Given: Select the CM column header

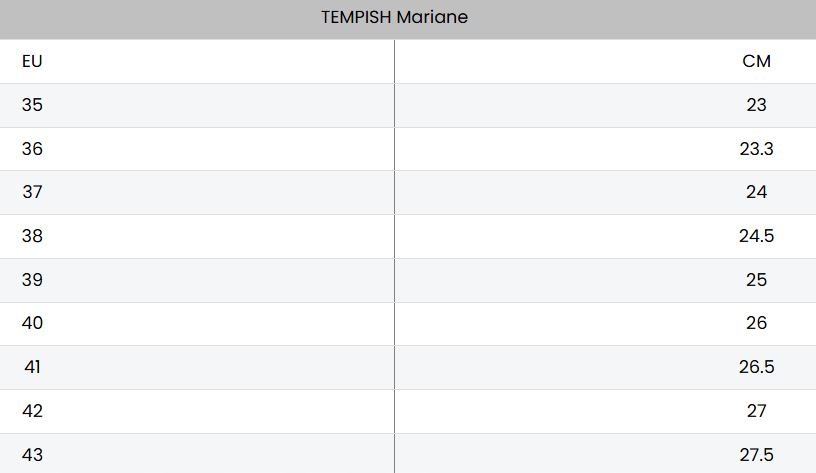Looking at the screenshot, I should (756, 61).
